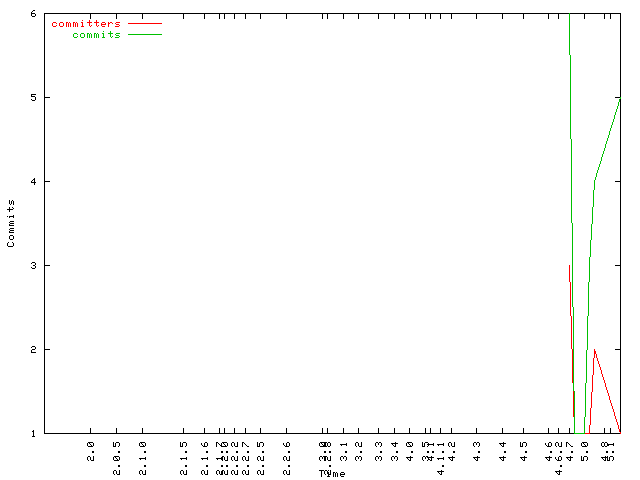Select the 2.0 version tick on x-axis
The height and width of the screenshot is (480, 640).
click(91, 446)
